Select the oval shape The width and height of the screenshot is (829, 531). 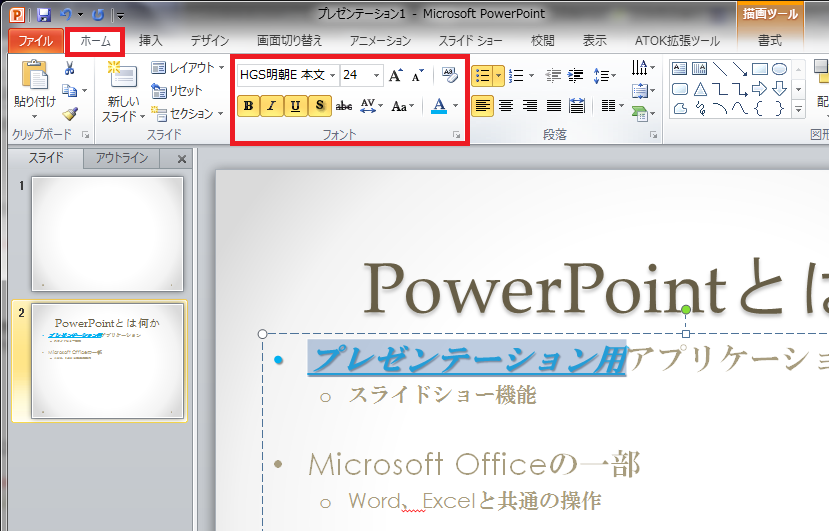tap(779, 68)
